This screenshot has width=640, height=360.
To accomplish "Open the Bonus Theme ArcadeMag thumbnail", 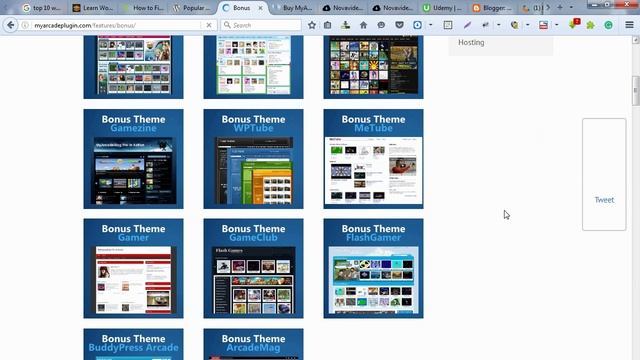I will coord(253,344).
